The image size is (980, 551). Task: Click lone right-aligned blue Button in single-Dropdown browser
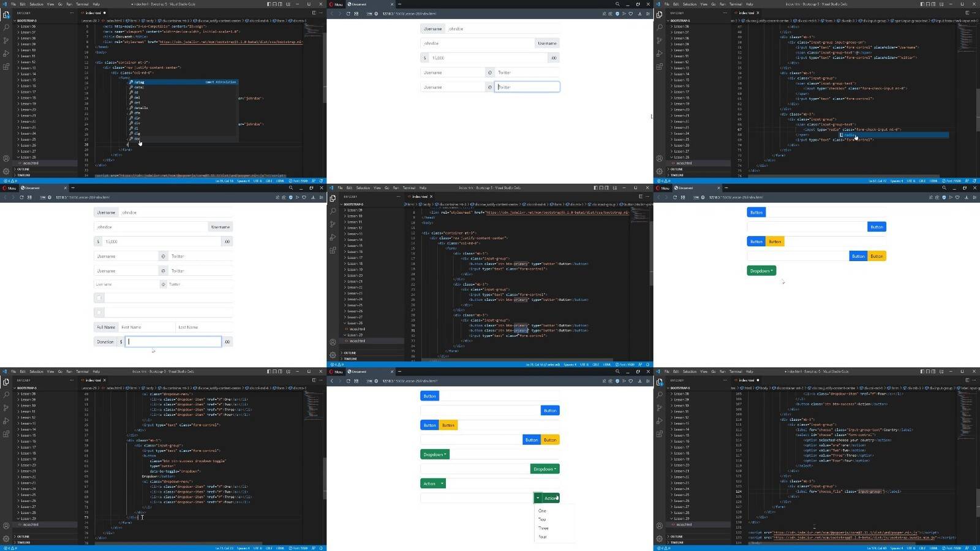[x=877, y=227]
